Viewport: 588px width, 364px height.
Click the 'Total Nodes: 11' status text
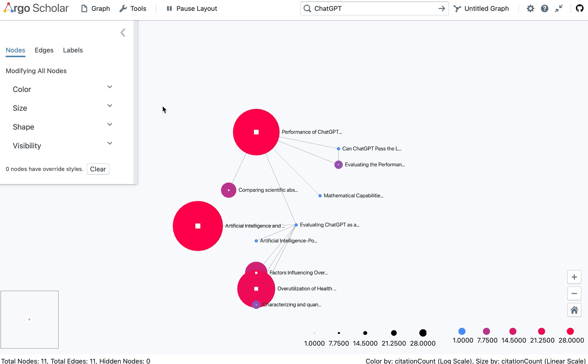(25, 361)
